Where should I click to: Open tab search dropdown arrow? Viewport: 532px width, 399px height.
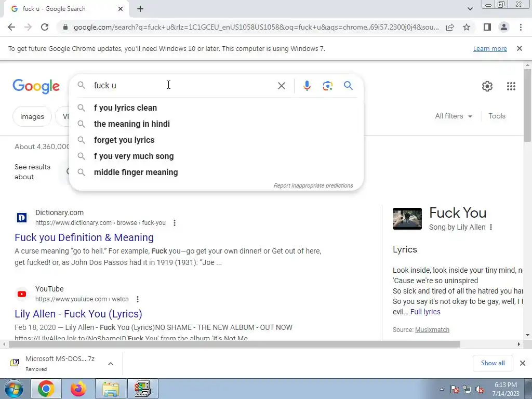[470, 9]
